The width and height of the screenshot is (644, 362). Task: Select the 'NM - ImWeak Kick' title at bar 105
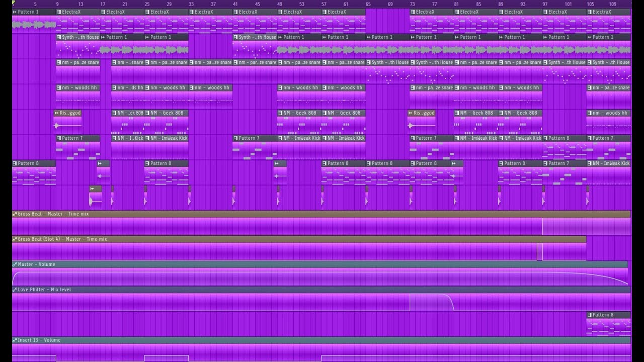coord(611,163)
